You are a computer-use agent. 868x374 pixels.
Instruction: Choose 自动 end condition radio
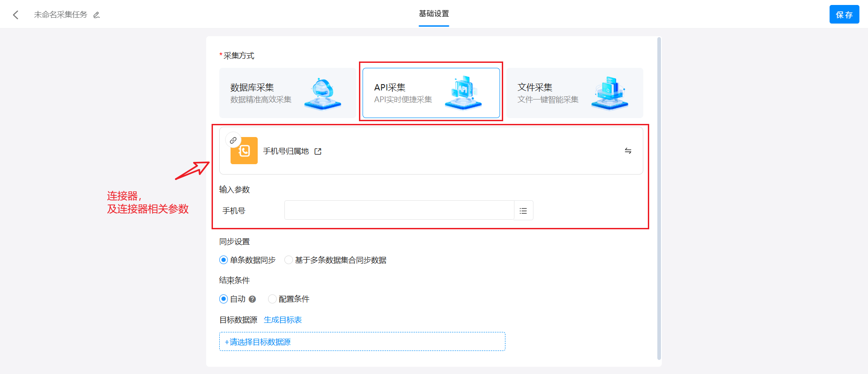point(223,299)
